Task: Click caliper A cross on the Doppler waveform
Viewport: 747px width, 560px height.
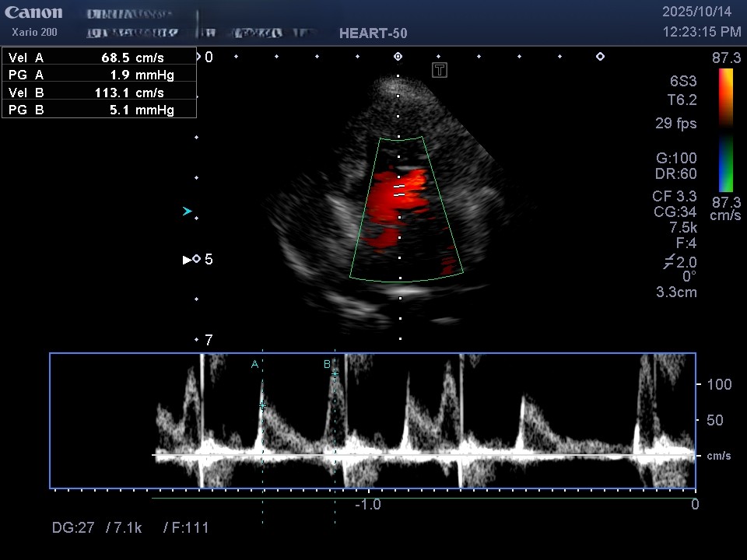Action: pyautogui.click(x=262, y=405)
